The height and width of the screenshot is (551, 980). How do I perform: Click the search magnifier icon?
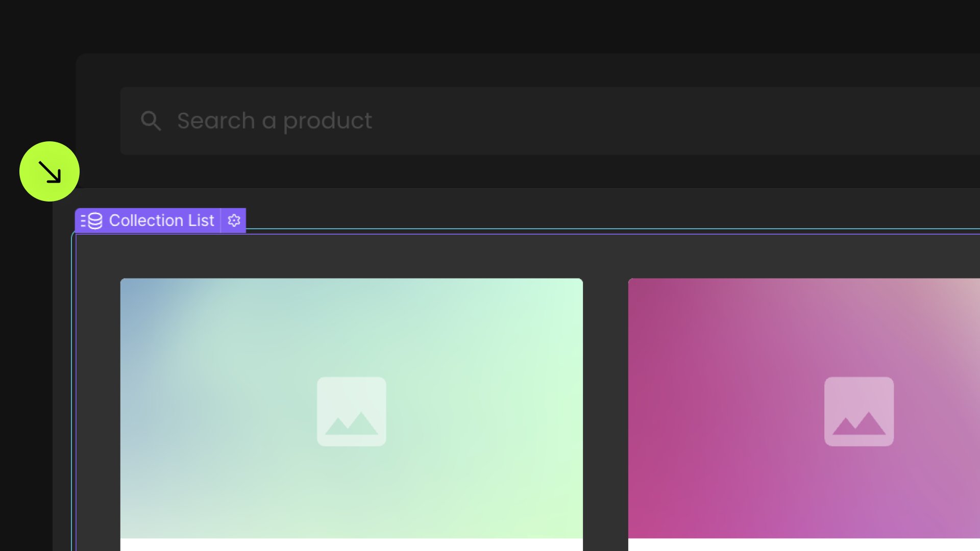click(151, 121)
